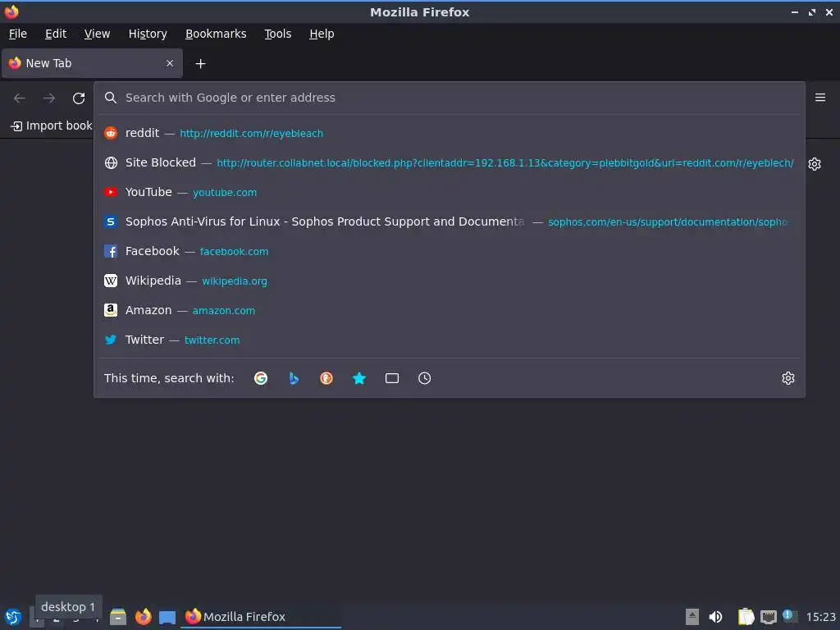This screenshot has width=840, height=630.
Task: Click the 'Twitter' title text
Action: (144, 340)
